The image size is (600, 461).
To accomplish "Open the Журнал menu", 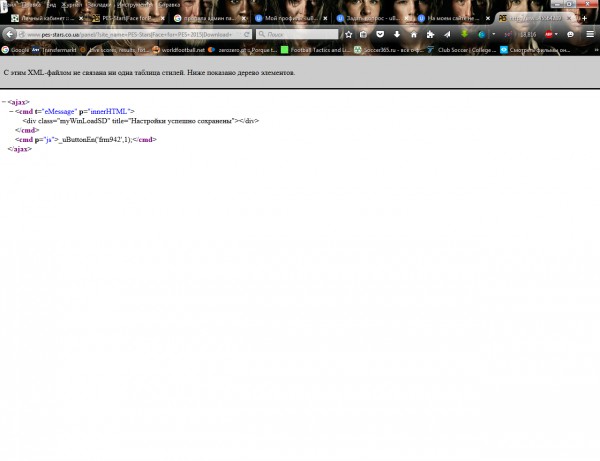I will (72, 5).
